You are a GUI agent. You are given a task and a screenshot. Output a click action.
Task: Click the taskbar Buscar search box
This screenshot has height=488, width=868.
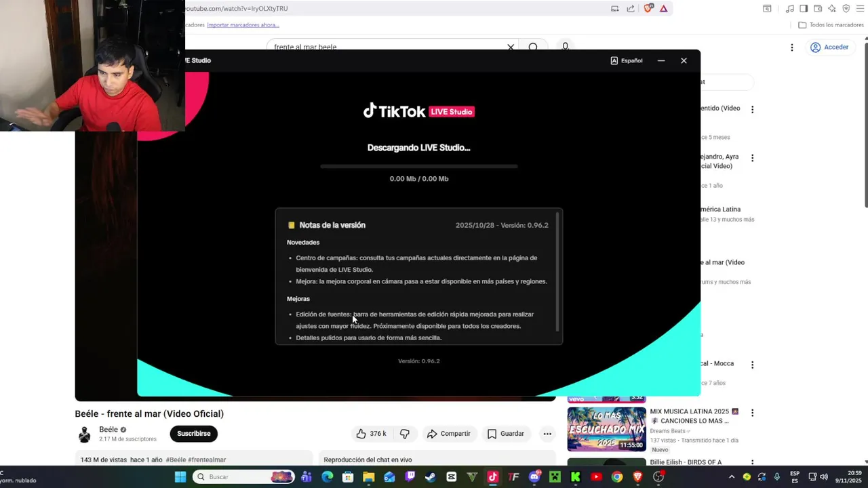coord(244,477)
